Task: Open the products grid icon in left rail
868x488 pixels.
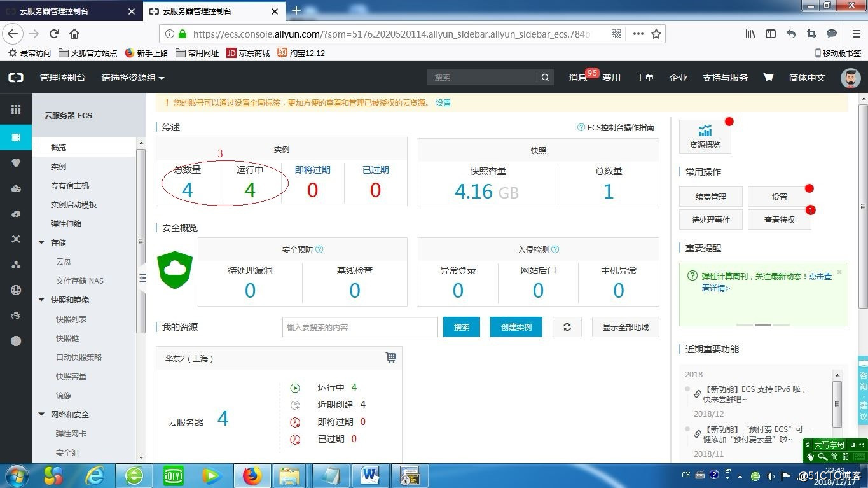Action: pos(16,109)
